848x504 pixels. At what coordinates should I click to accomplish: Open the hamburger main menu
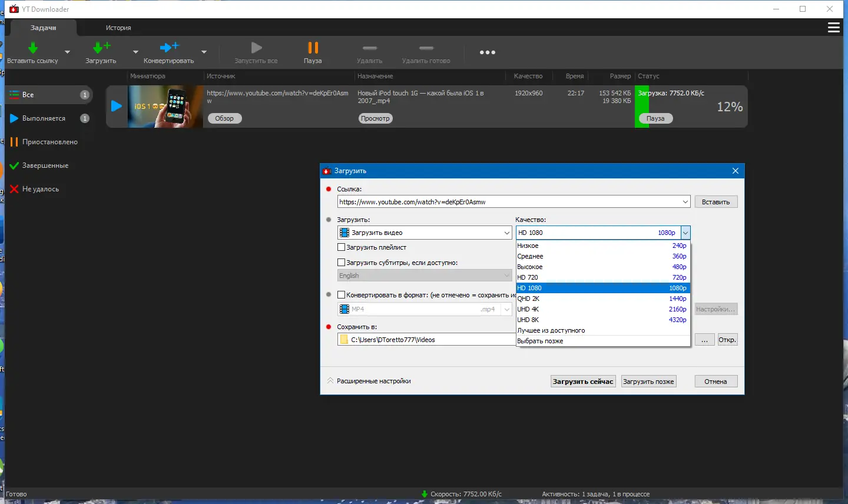pos(834,28)
